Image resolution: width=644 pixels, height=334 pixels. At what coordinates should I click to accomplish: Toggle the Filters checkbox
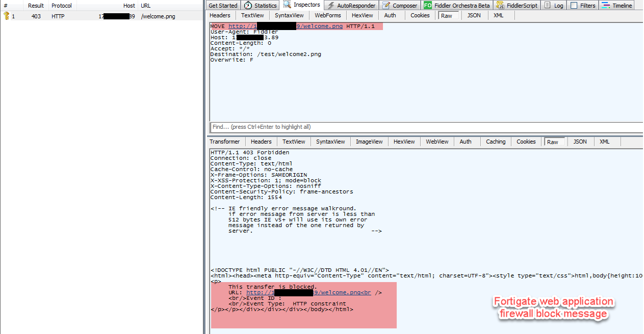tap(574, 6)
